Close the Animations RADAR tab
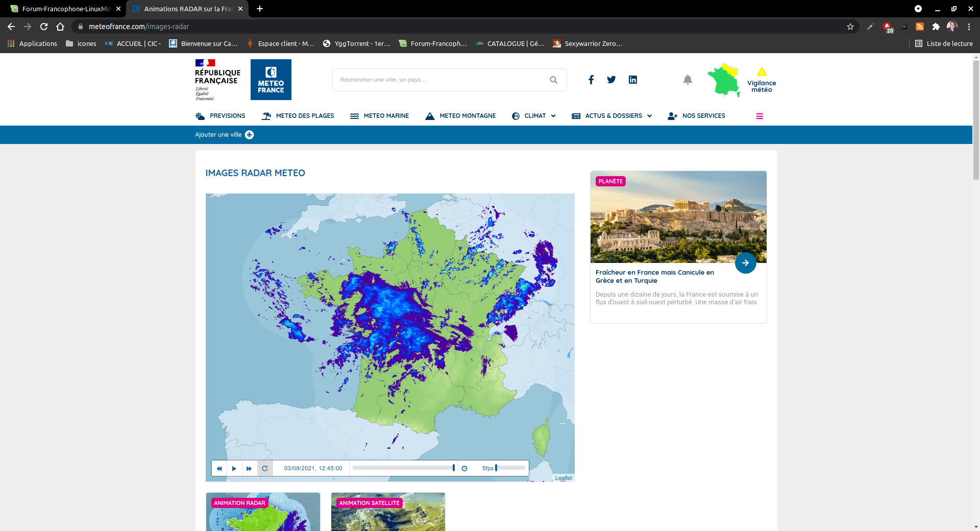 [240, 9]
